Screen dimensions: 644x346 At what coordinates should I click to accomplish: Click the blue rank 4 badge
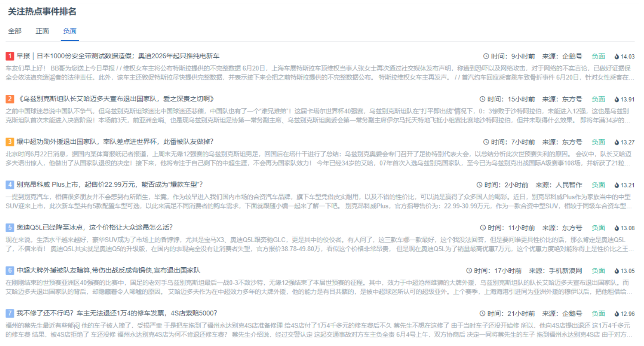[10, 185]
